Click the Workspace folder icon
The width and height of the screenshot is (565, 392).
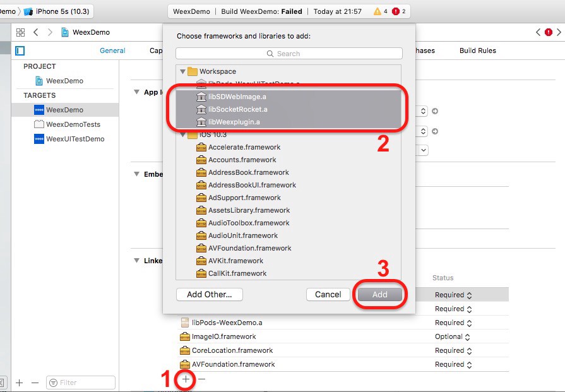coord(193,71)
